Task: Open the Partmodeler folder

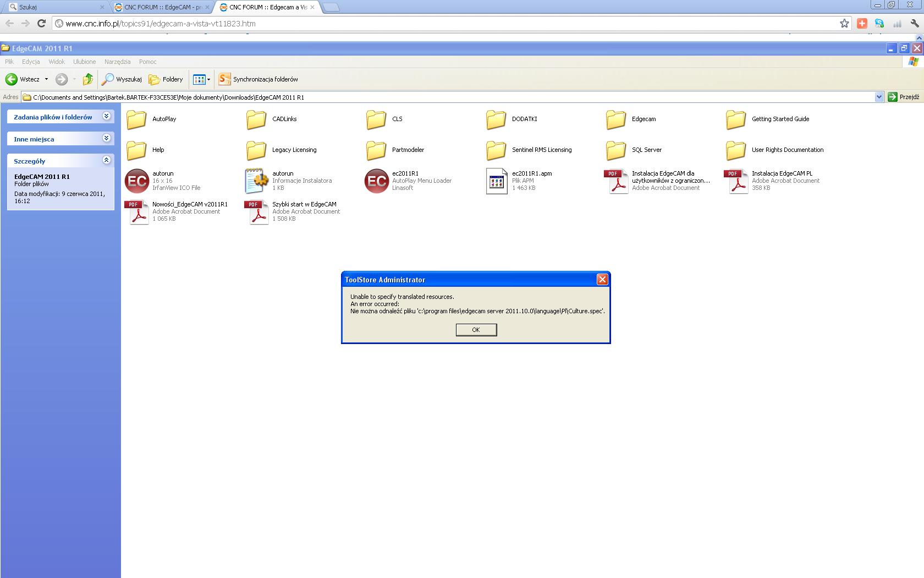Action: coord(395,150)
